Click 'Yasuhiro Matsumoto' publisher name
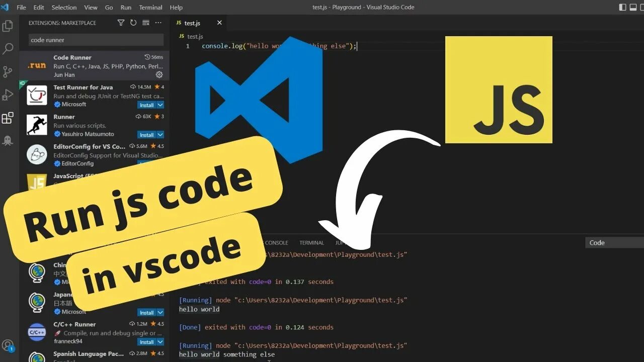The height and width of the screenshot is (362, 644). (88, 134)
